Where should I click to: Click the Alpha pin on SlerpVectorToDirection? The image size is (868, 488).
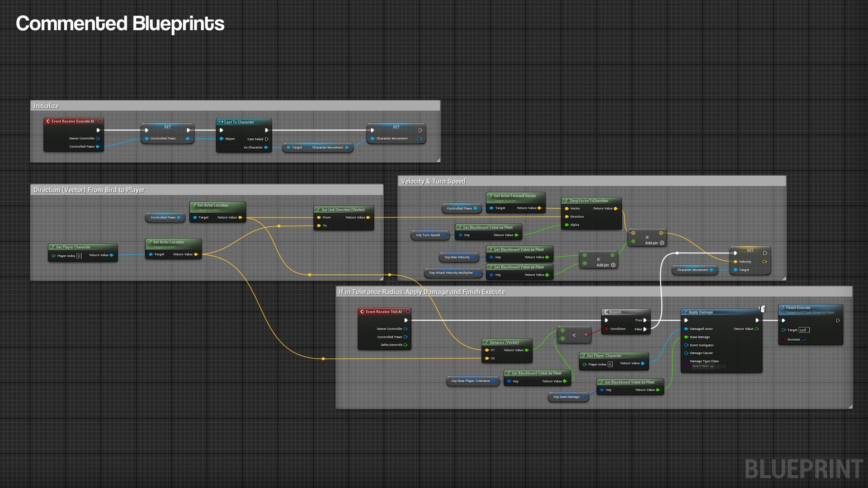pos(567,225)
